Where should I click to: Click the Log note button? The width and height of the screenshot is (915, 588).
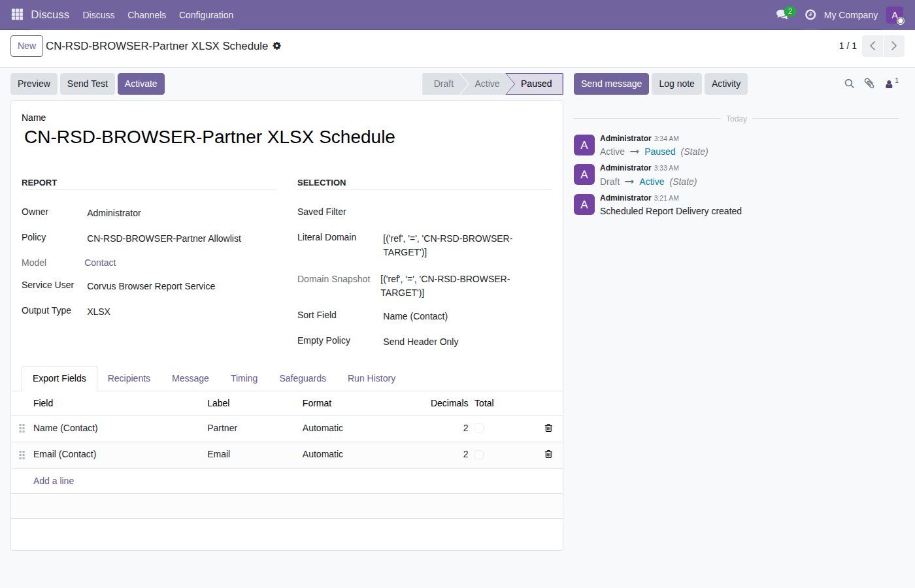(676, 84)
